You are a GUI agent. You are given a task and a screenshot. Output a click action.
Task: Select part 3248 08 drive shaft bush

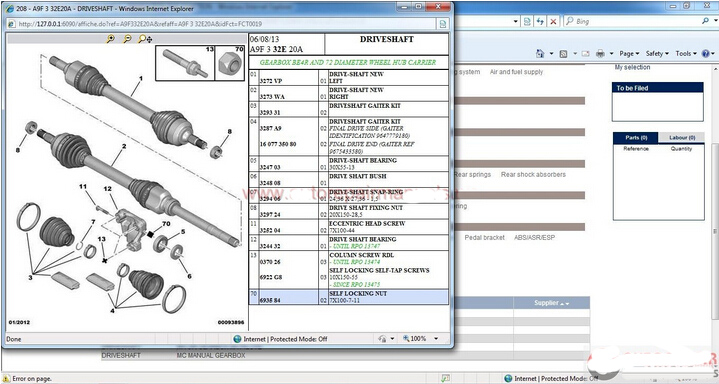pos(348,179)
